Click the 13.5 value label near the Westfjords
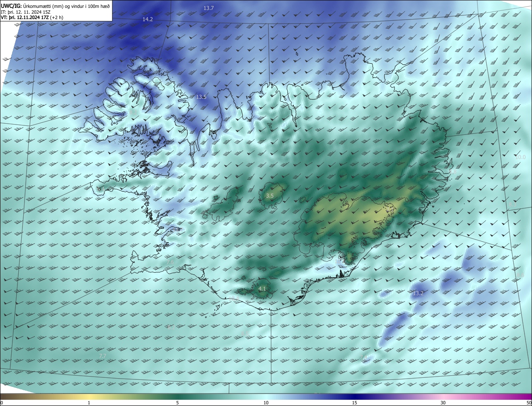Image resolution: width=532 pixels, height=406 pixels. point(201,97)
